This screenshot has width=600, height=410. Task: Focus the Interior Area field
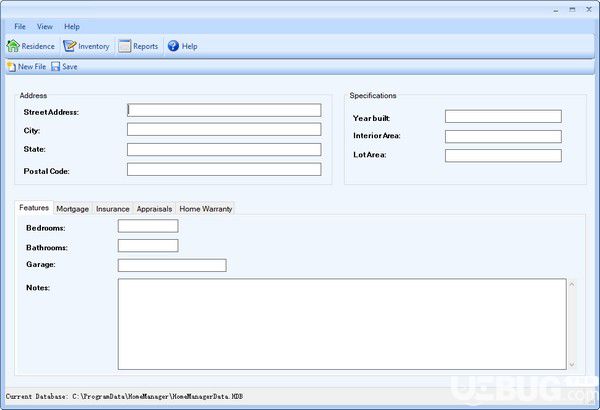503,136
